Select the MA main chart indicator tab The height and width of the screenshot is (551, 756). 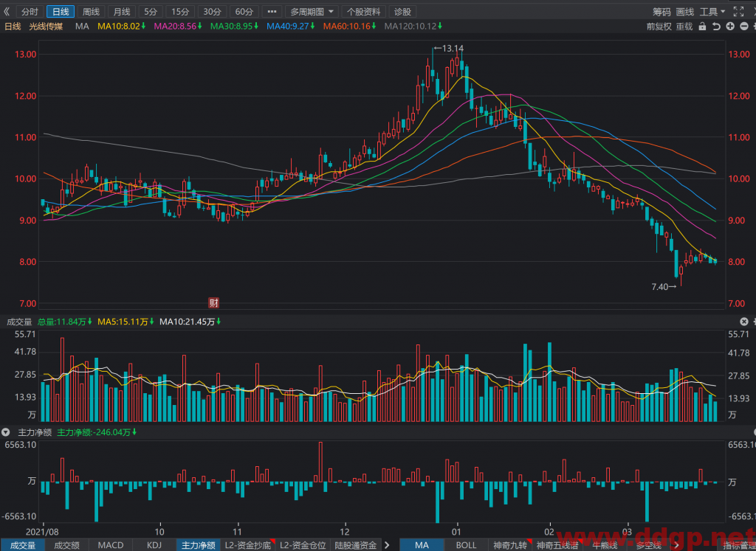tap(422, 545)
